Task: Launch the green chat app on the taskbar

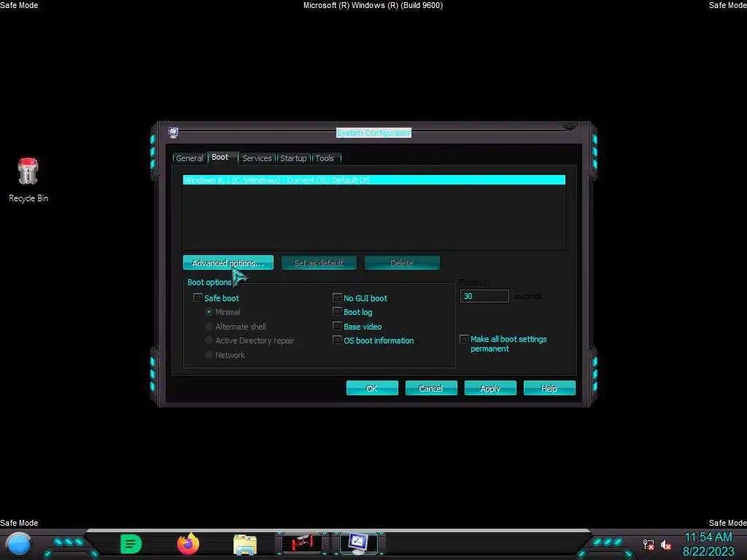Action: pos(131,544)
